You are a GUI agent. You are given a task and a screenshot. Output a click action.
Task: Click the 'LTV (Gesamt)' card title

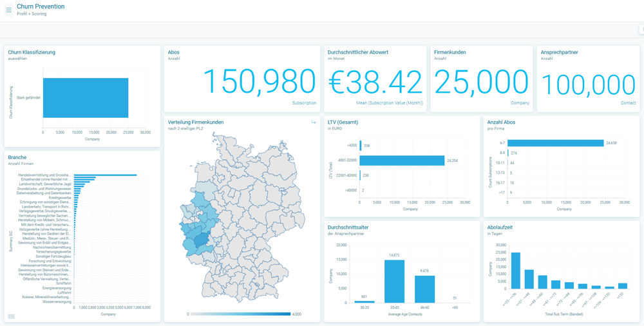click(343, 122)
